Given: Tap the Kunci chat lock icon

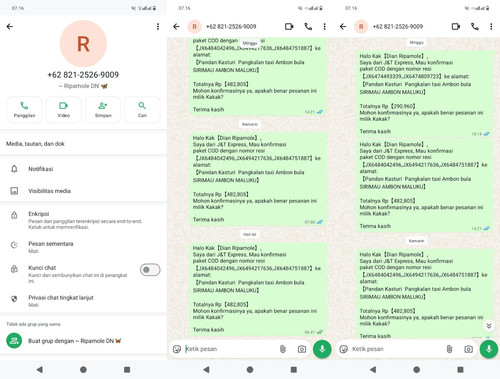Looking at the screenshot, I should coord(14,269).
